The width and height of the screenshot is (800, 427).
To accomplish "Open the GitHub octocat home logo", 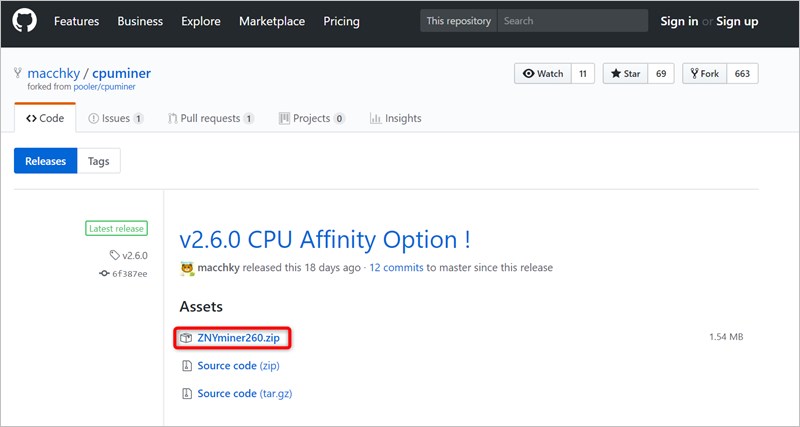I will tap(24, 21).
